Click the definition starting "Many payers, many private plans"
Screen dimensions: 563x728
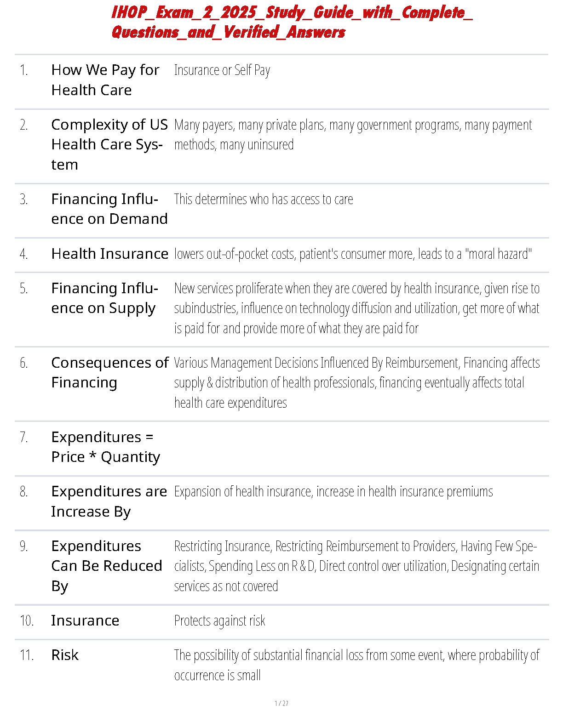point(352,135)
